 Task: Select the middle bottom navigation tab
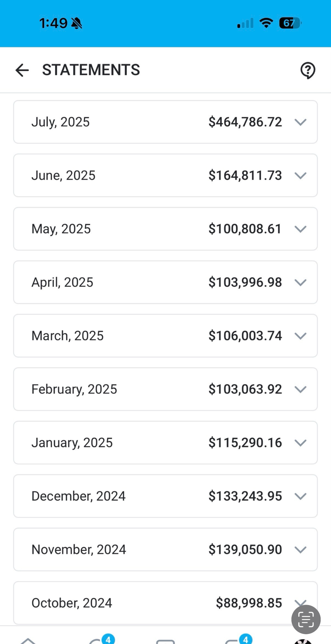click(x=165, y=641)
